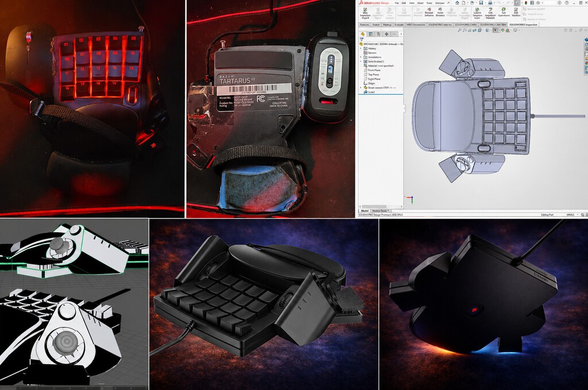The image size is (588, 390).
Task: Open the Window menu in SolidWorks
Action: coord(440,3)
